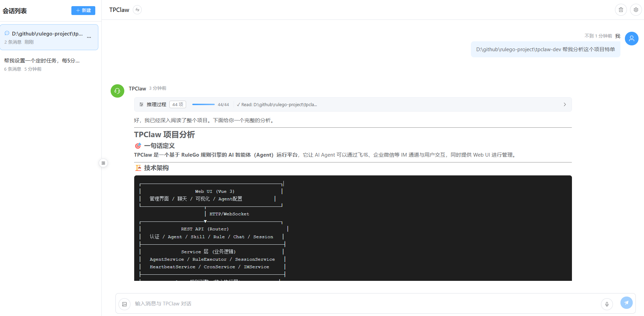Click the 'TPClaw' sender name above reply
The image size is (644, 316).
(x=137, y=89)
